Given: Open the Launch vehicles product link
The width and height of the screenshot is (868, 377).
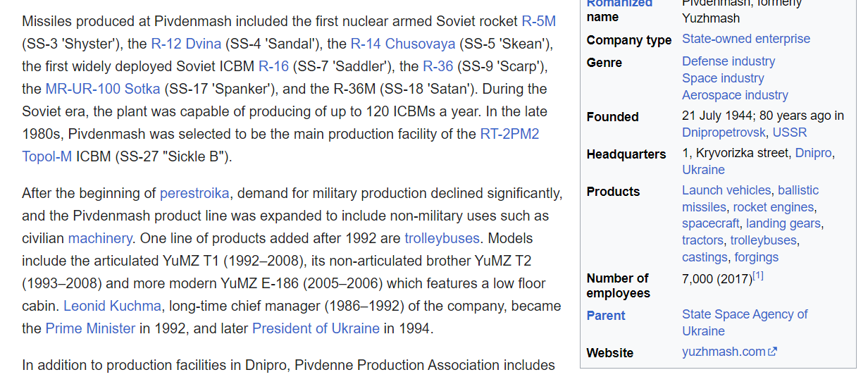Looking at the screenshot, I should [726, 190].
